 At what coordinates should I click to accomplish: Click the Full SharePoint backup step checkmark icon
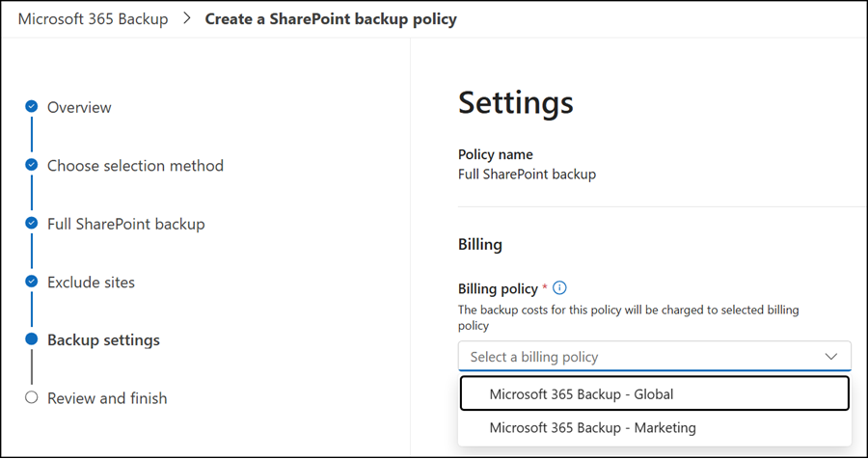click(32, 223)
